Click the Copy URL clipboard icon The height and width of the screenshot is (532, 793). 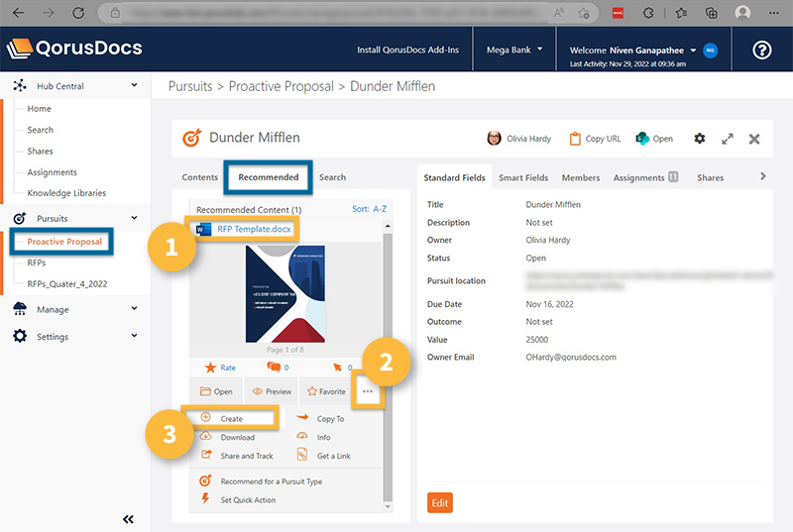click(575, 139)
